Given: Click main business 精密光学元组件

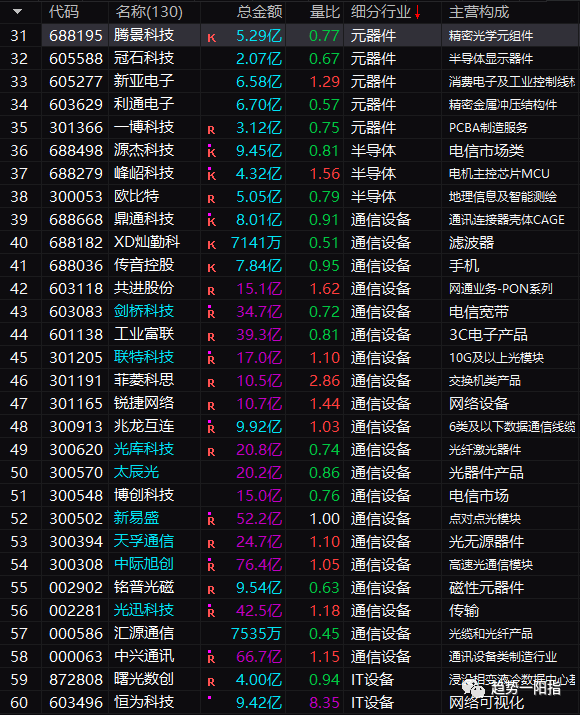Looking at the screenshot, I should point(491,36).
